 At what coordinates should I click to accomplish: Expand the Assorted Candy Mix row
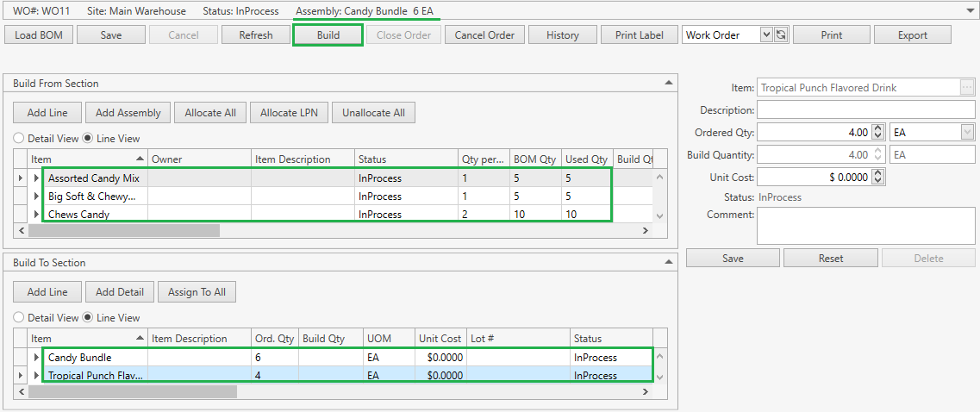37,178
